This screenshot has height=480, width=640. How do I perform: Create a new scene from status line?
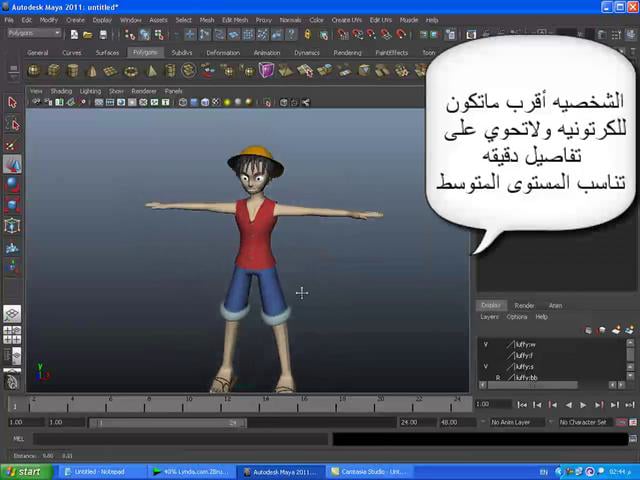(x=74, y=35)
